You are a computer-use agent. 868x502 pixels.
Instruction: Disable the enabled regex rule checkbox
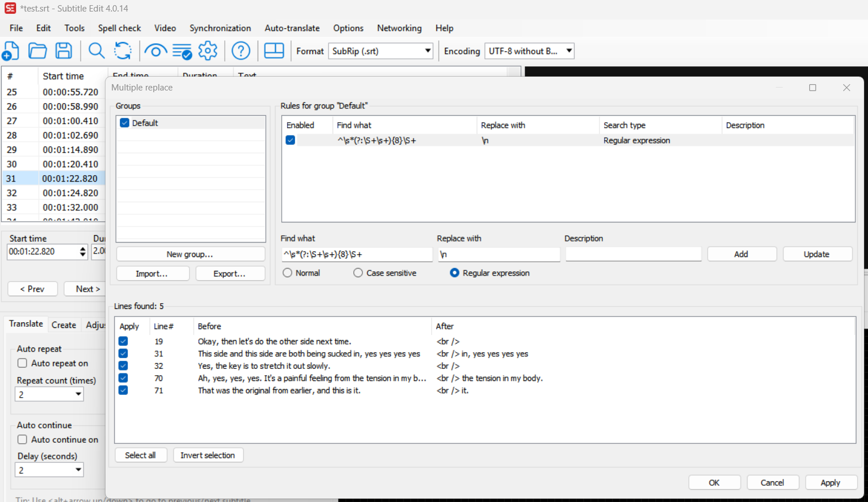[290, 140]
